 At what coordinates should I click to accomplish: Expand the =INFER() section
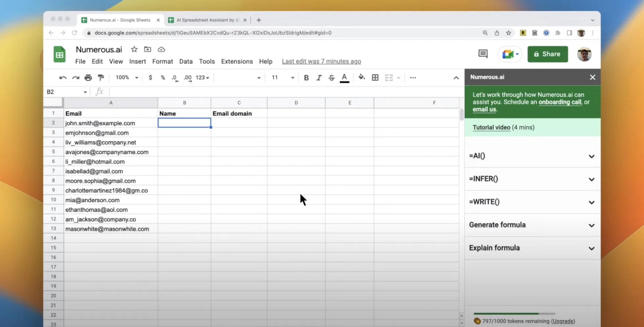[x=532, y=179]
